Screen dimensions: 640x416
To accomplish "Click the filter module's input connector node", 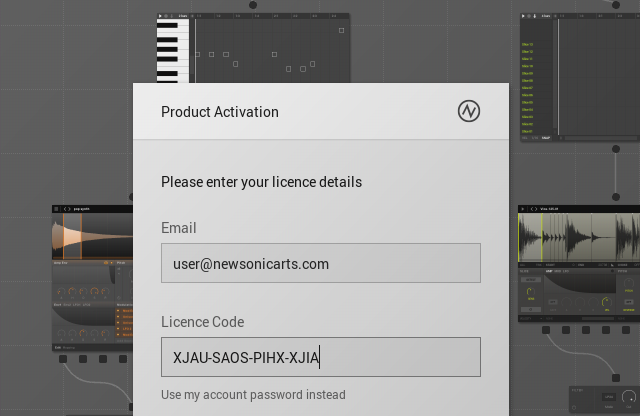I will [616, 378].
